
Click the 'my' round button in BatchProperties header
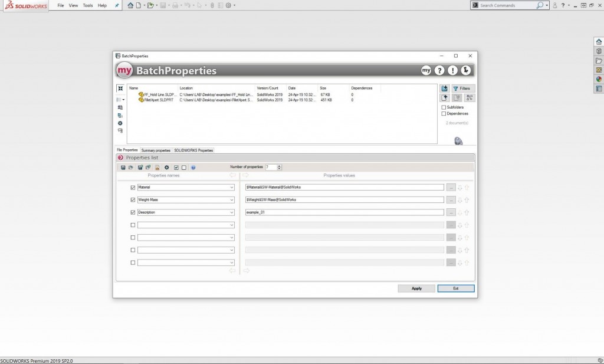click(426, 70)
